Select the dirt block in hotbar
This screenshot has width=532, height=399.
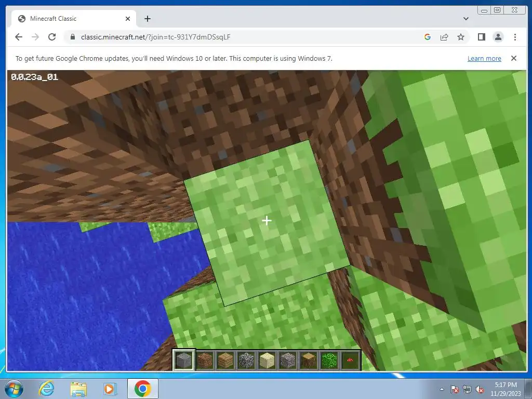tap(205, 360)
